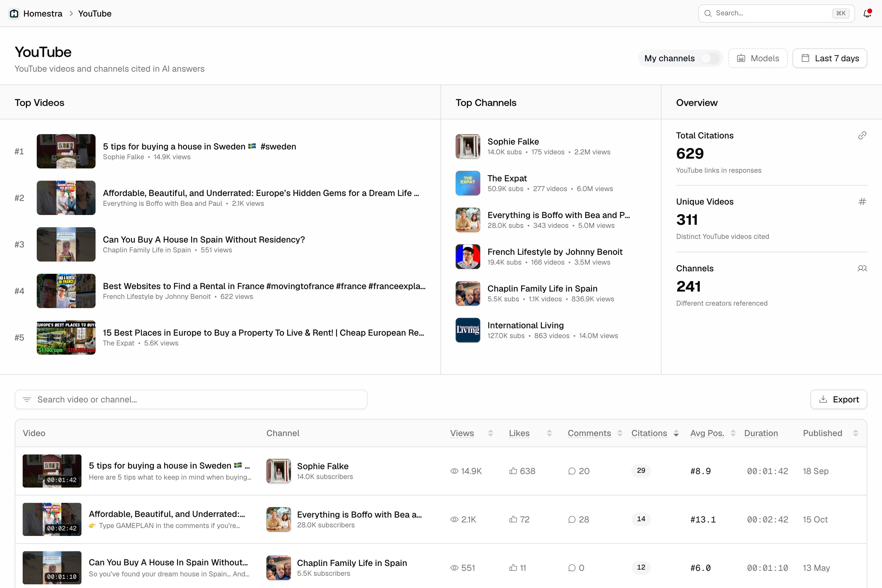Click Chaplin Family Life in Spain avatar in Top Channels
882x588 pixels.
click(x=468, y=293)
